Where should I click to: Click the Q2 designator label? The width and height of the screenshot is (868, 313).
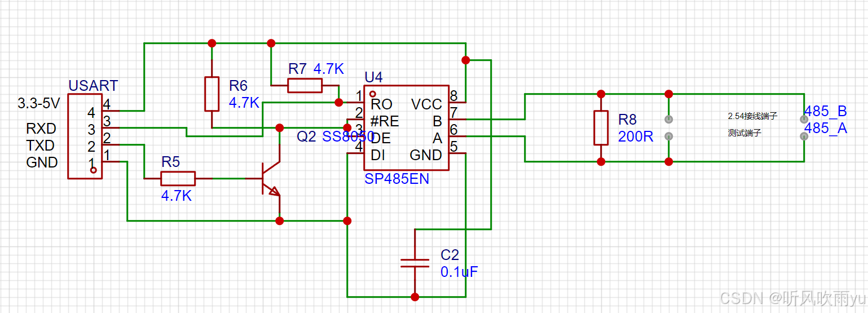tap(306, 136)
